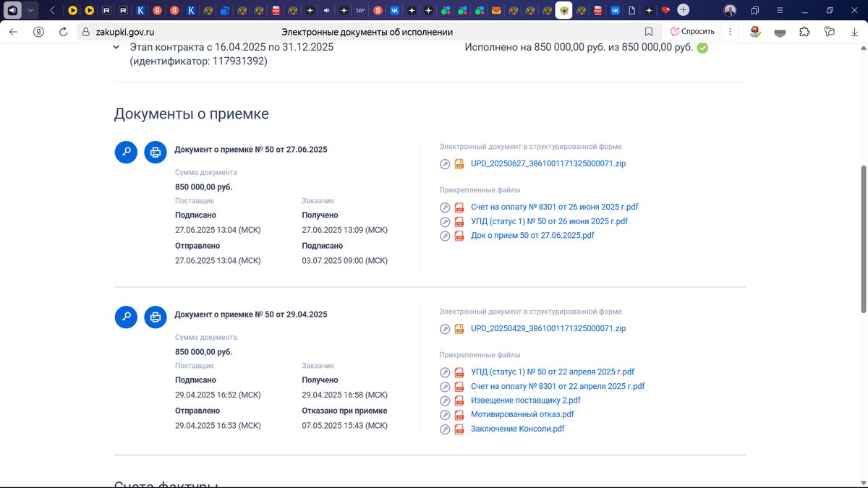
Task: Click the PDF file icon of Мотивированный отказ.pdf
Action: coord(459,415)
